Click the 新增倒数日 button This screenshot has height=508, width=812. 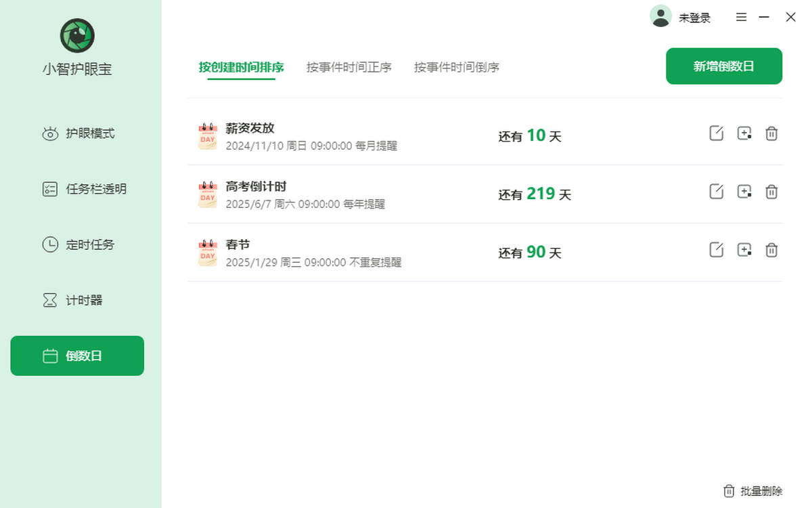coord(723,66)
